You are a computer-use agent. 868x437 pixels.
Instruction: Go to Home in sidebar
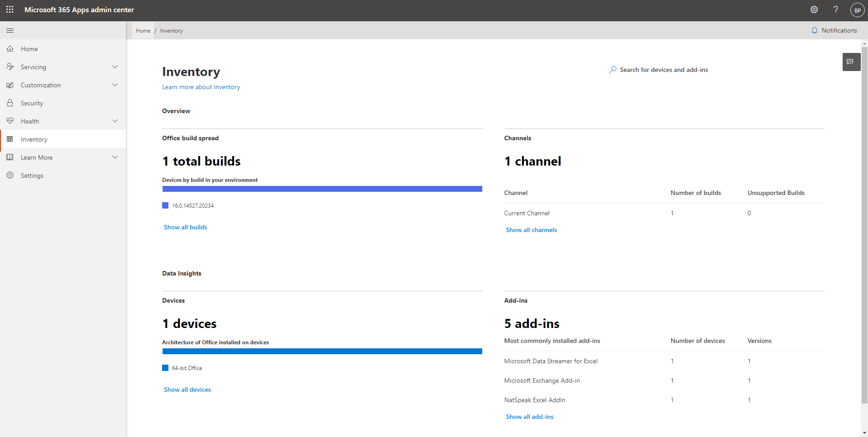point(63,48)
